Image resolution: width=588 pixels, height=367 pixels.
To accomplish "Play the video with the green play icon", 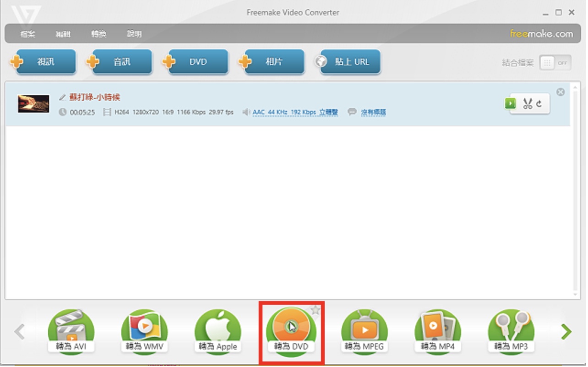I will pos(510,103).
